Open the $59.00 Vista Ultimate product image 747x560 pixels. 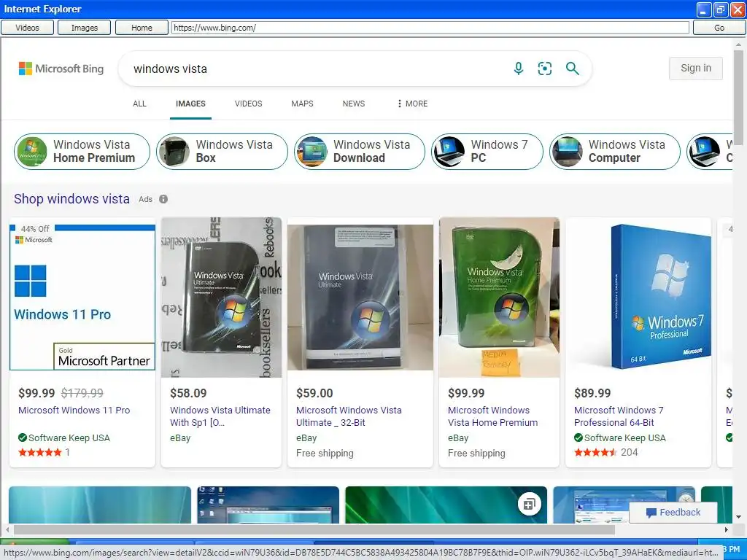coord(360,297)
